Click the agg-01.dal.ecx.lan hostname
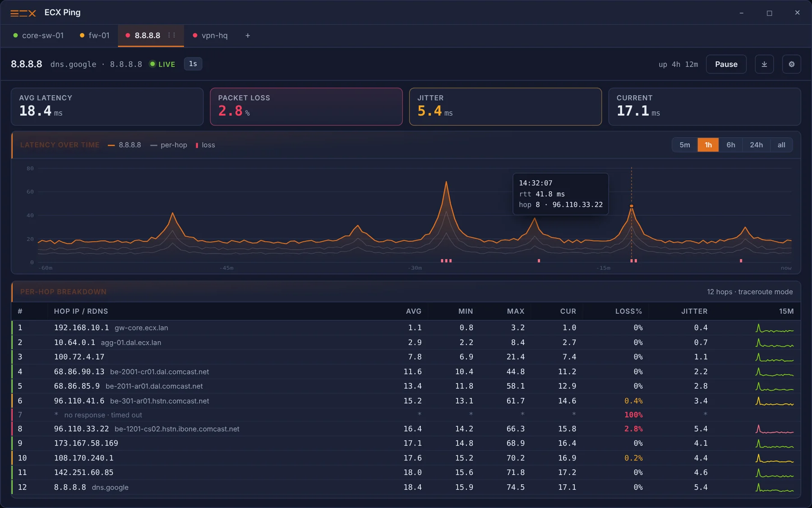This screenshot has height=508, width=812. pyautogui.click(x=131, y=343)
